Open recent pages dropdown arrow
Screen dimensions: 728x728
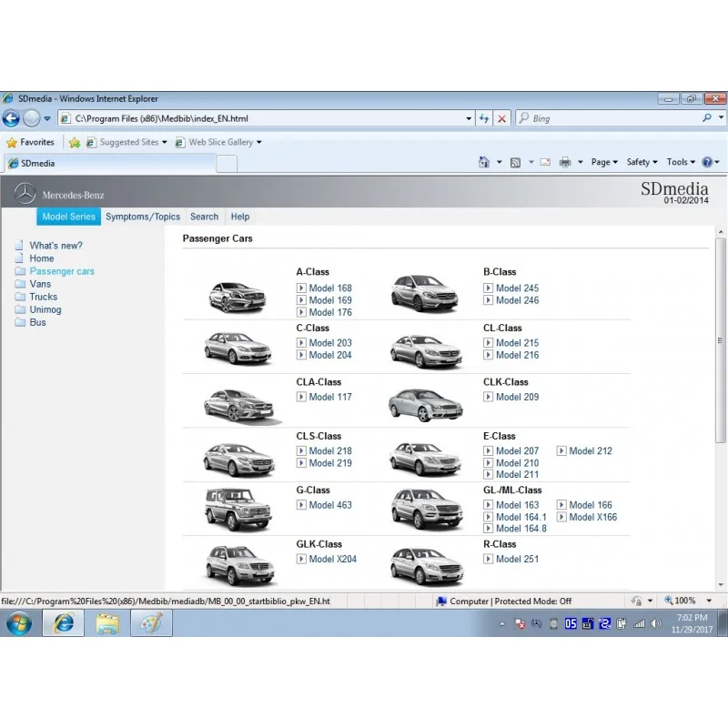(47, 119)
